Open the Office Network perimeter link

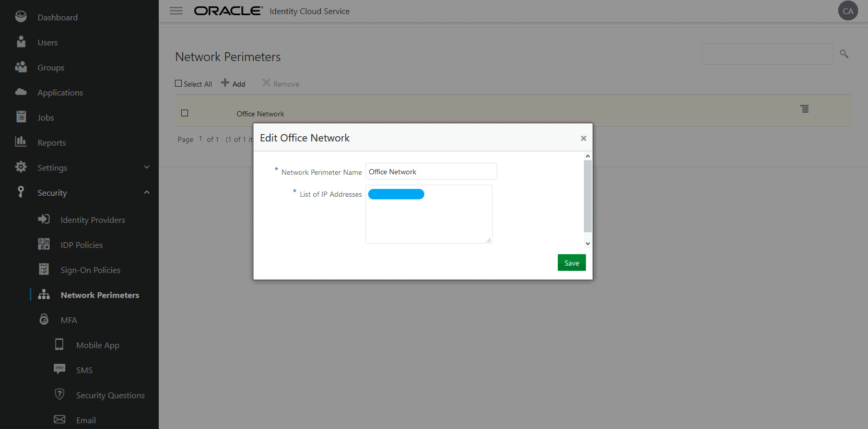tap(260, 114)
